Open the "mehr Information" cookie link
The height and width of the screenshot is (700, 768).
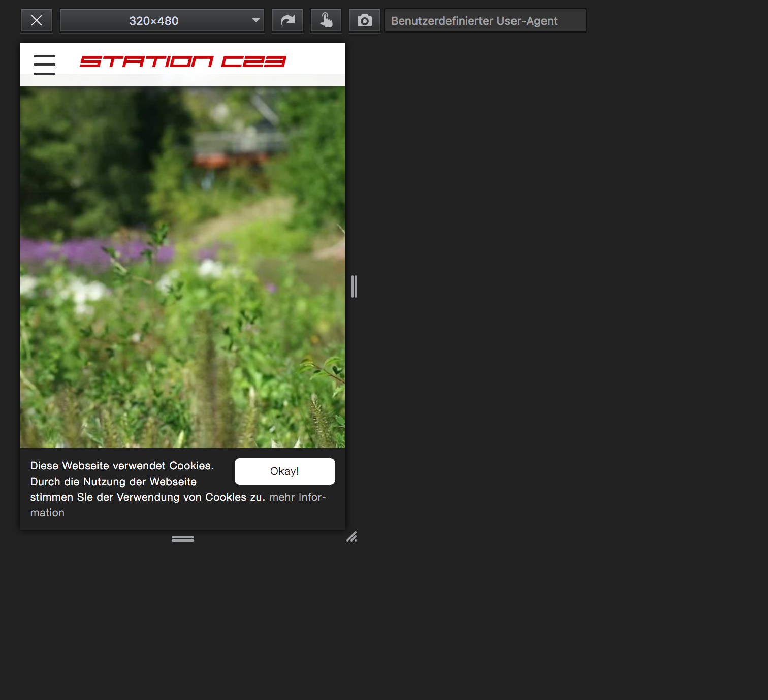pos(298,497)
